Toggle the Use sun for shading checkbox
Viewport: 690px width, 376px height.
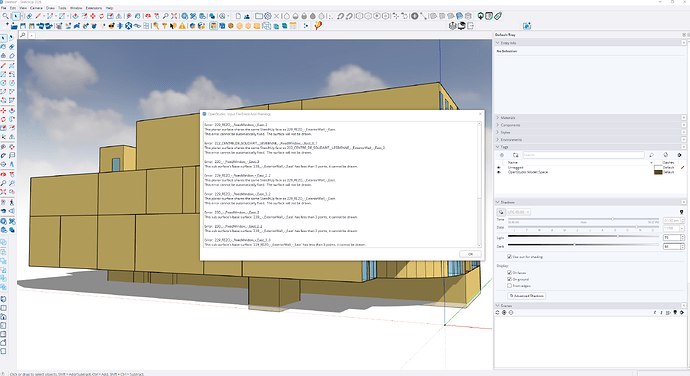[509, 257]
